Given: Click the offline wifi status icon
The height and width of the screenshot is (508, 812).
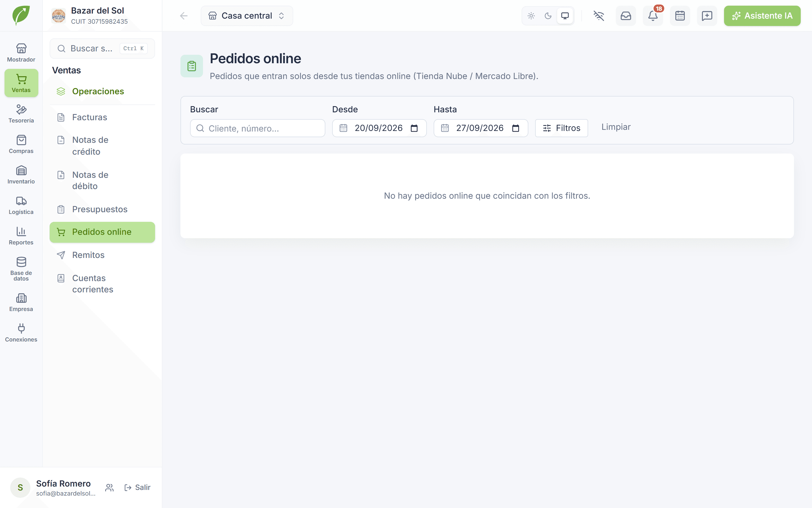Looking at the screenshot, I should pos(599,16).
